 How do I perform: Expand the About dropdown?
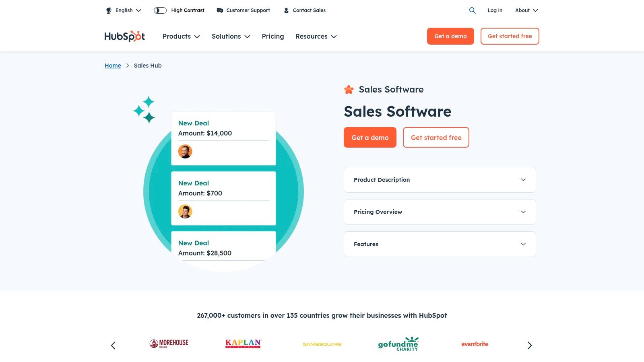[x=526, y=10]
